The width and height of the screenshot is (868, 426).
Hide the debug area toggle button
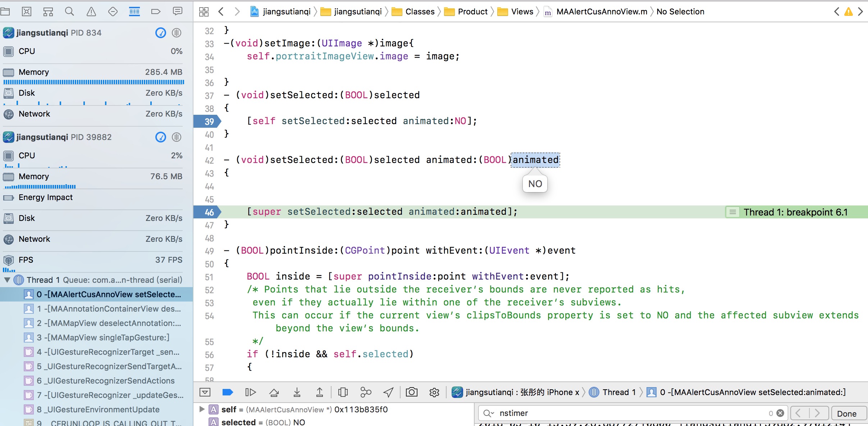point(205,392)
